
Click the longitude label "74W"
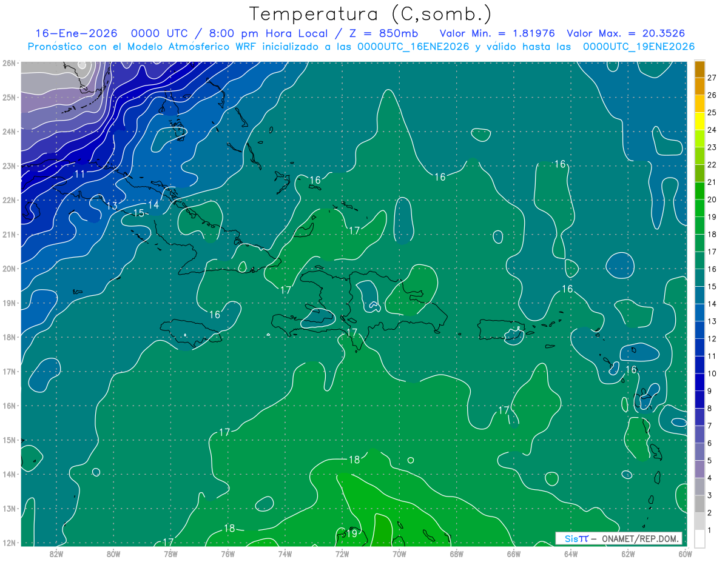pyautogui.click(x=285, y=554)
